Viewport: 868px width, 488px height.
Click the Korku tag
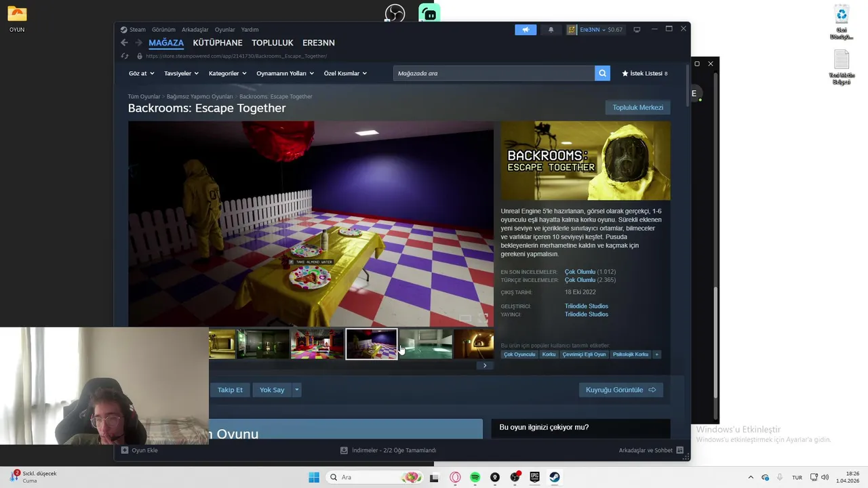(x=549, y=354)
